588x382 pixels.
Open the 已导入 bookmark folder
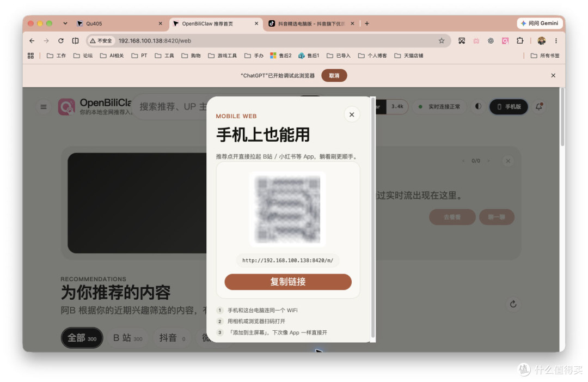[338, 56]
